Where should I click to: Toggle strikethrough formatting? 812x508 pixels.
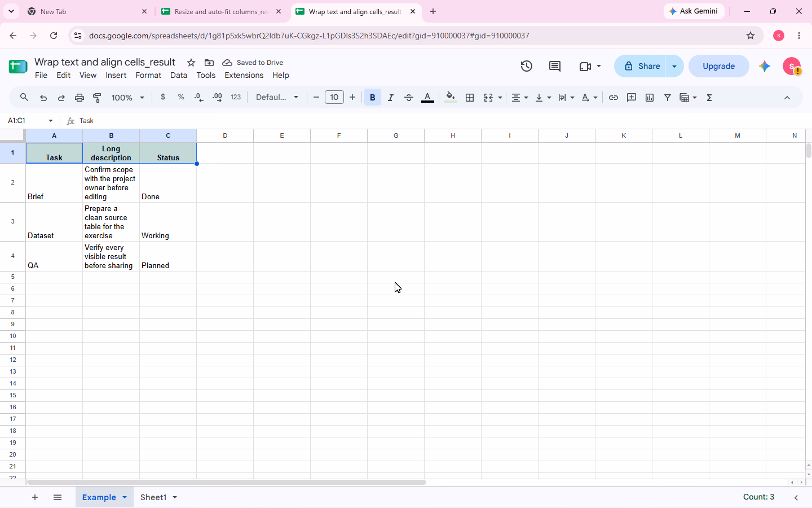pyautogui.click(x=409, y=98)
